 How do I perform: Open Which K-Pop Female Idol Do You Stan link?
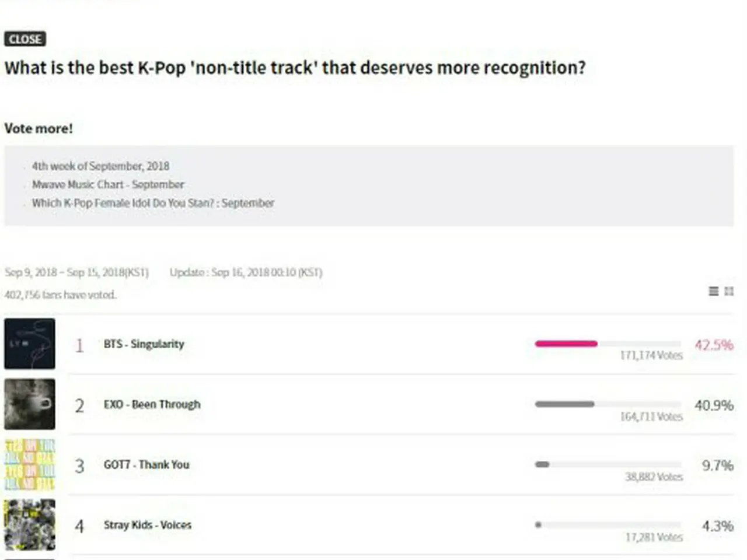click(153, 203)
